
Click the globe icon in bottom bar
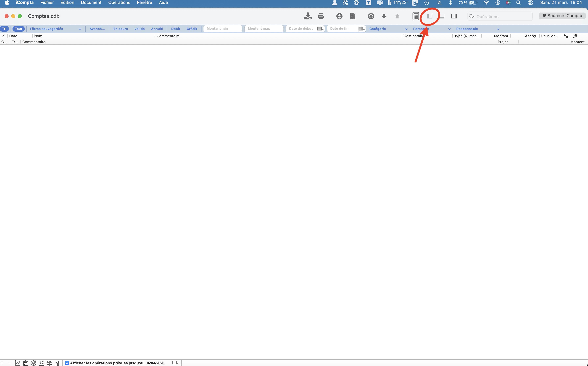tap(34, 363)
